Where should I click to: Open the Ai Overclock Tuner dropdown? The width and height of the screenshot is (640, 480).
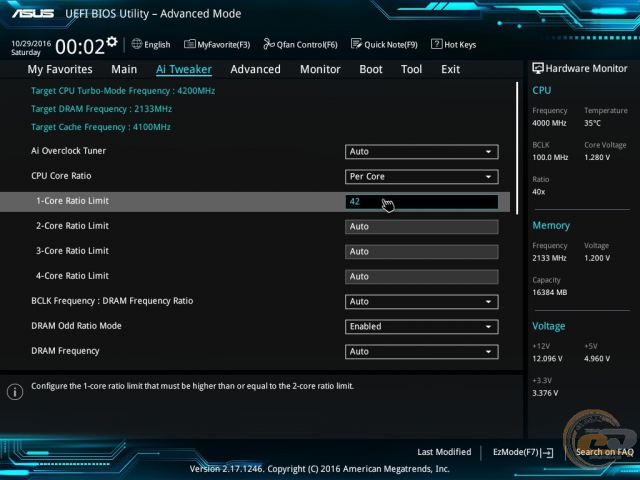[422, 152]
